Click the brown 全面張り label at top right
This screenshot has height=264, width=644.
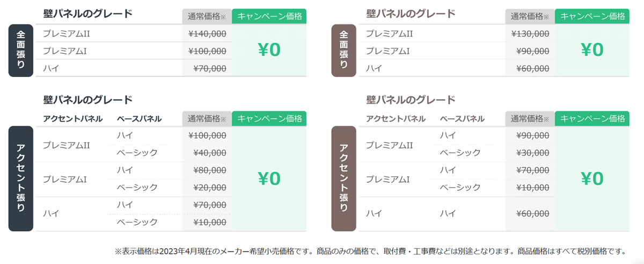click(343, 50)
